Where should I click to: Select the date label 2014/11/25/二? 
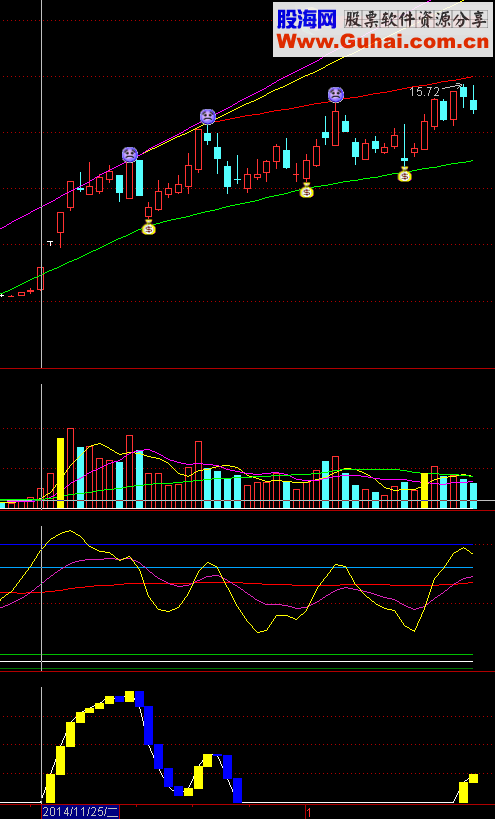[80, 812]
